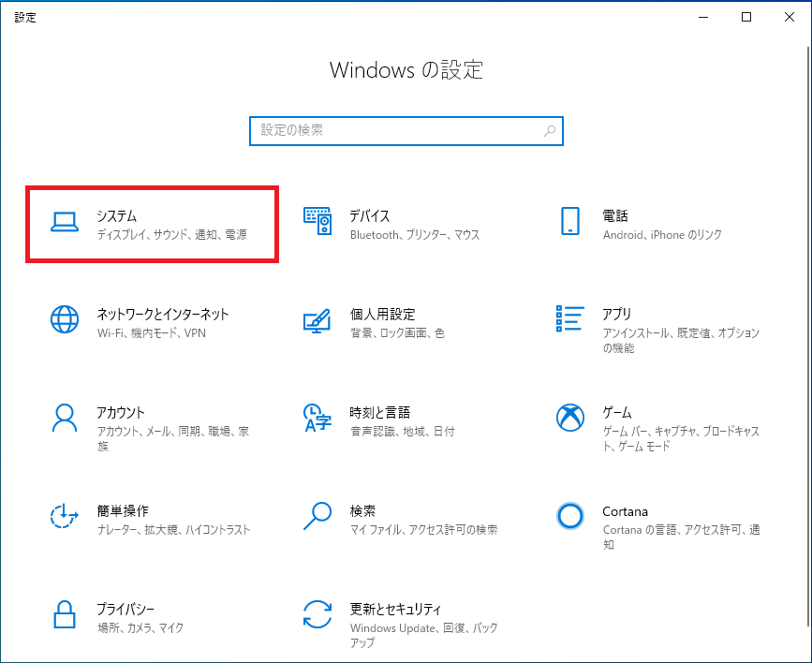Click inside the 設定の検索 search field
Viewport: 812px width, 663px height.
click(406, 131)
